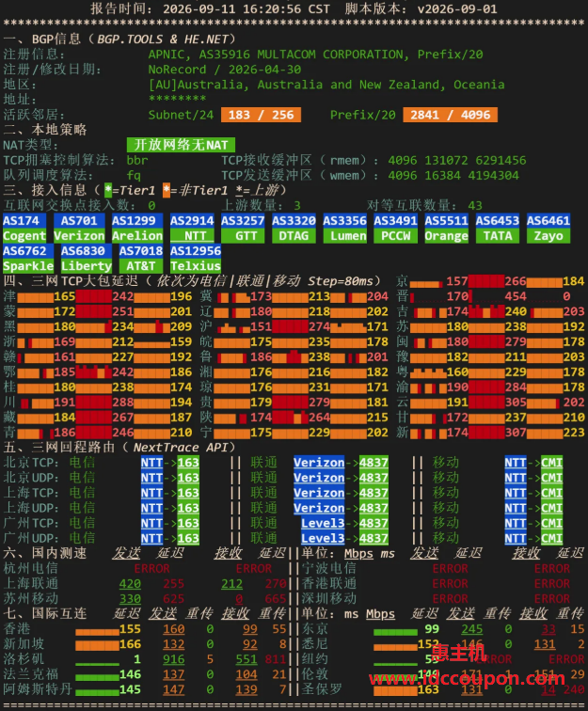Screen dimensions: 588x711
Task: Click wmem values 4096 16384 4194304
Action: click(453, 175)
